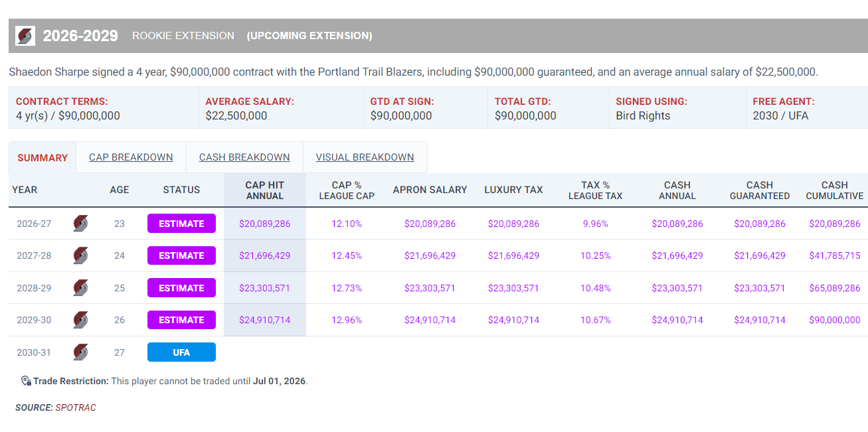Viewport: 868px width, 432px height.
Task: Click the team logo in the 2029-30 row
Action: click(x=80, y=320)
